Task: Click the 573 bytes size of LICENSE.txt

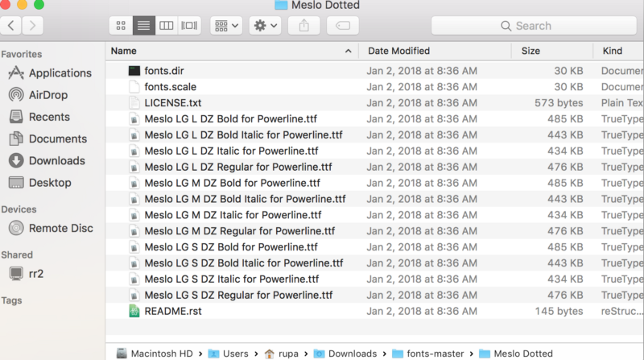Action: pos(559,103)
